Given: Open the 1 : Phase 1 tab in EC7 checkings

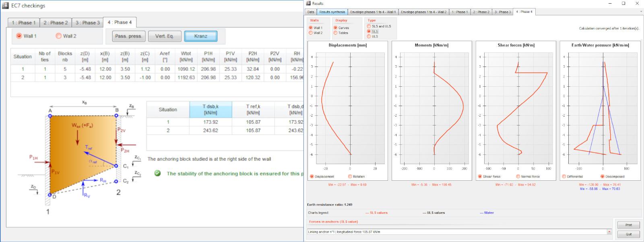Looking at the screenshot, I should [x=24, y=23].
